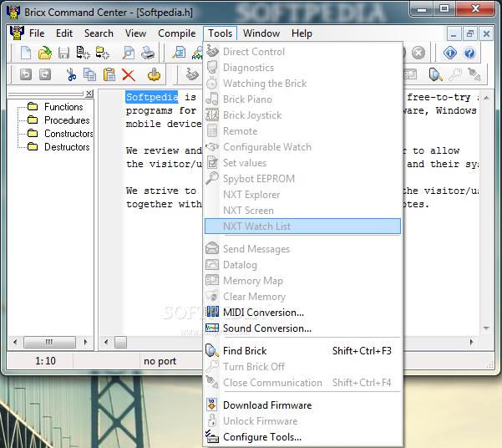Click editor horizontal scroll left arrow
This screenshot has width=502, height=448.
pyautogui.click(x=106, y=342)
